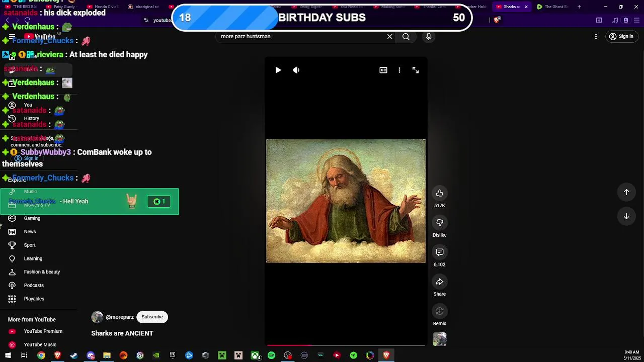Mute the Shorts video volume

[296, 70]
